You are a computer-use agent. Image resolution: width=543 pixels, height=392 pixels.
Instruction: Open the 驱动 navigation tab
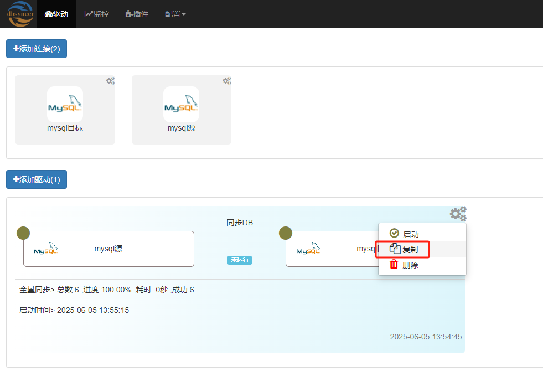point(56,14)
